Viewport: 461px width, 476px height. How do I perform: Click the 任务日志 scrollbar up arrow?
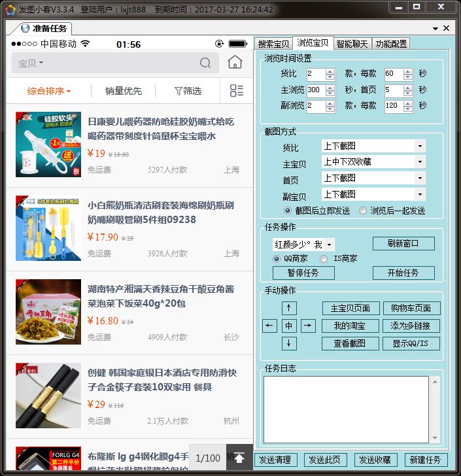coord(435,382)
